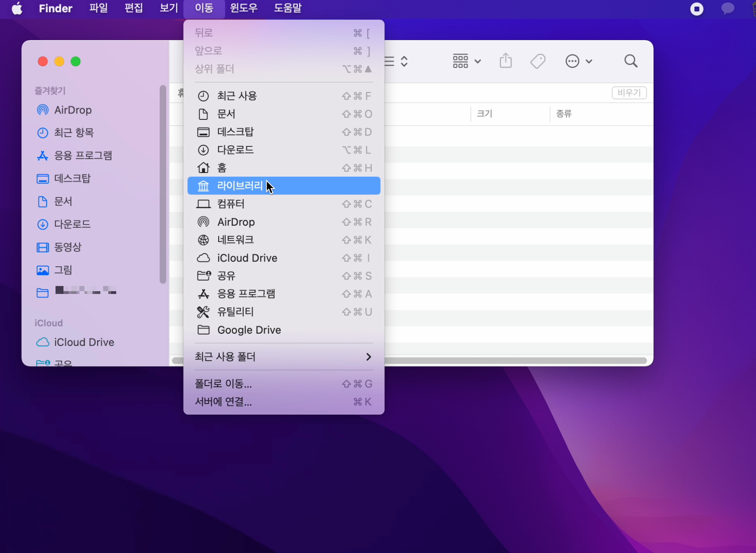Open the 도움말 menu
Image resolution: width=756 pixels, height=553 pixels.
(x=288, y=8)
